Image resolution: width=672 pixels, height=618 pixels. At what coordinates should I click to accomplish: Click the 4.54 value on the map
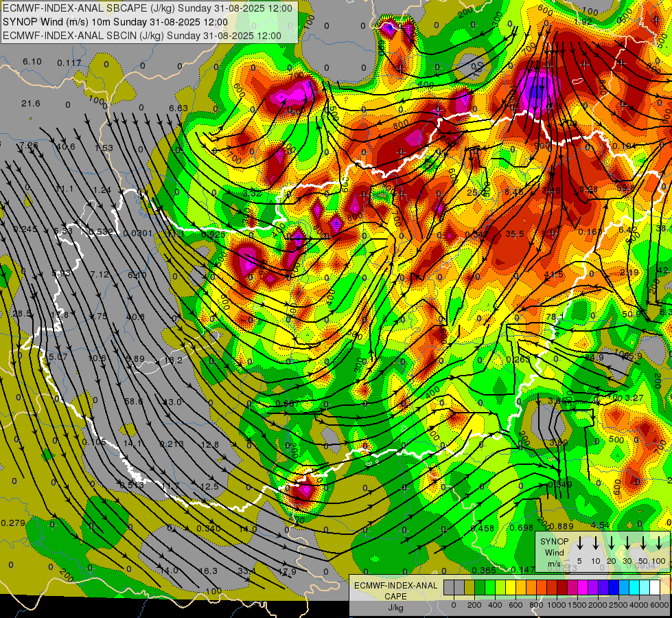coord(599,525)
